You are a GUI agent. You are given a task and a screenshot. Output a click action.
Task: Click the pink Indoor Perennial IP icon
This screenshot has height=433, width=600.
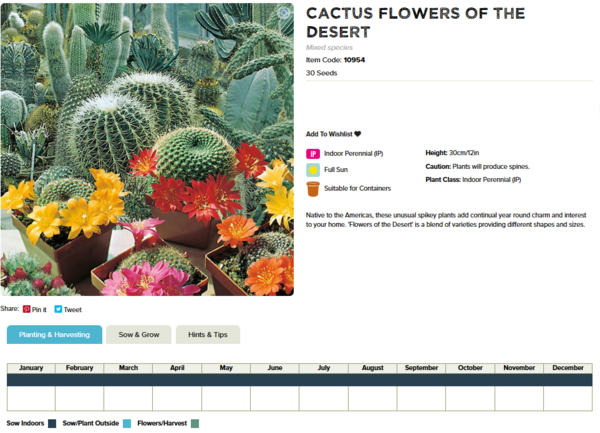click(x=313, y=154)
